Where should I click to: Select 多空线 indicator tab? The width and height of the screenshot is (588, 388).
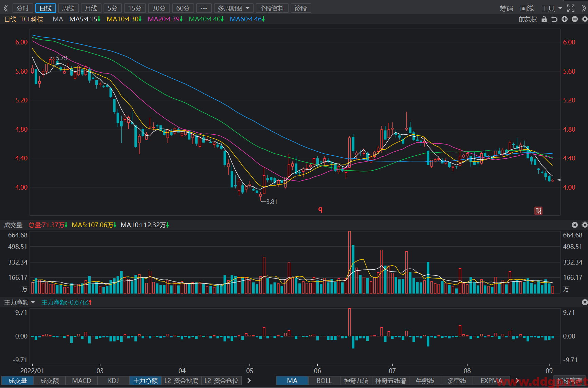pos(457,381)
